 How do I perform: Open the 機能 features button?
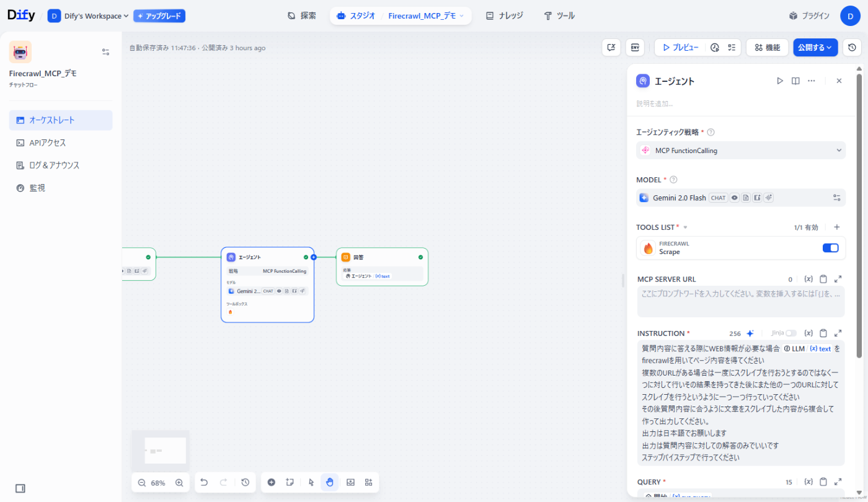[767, 48]
